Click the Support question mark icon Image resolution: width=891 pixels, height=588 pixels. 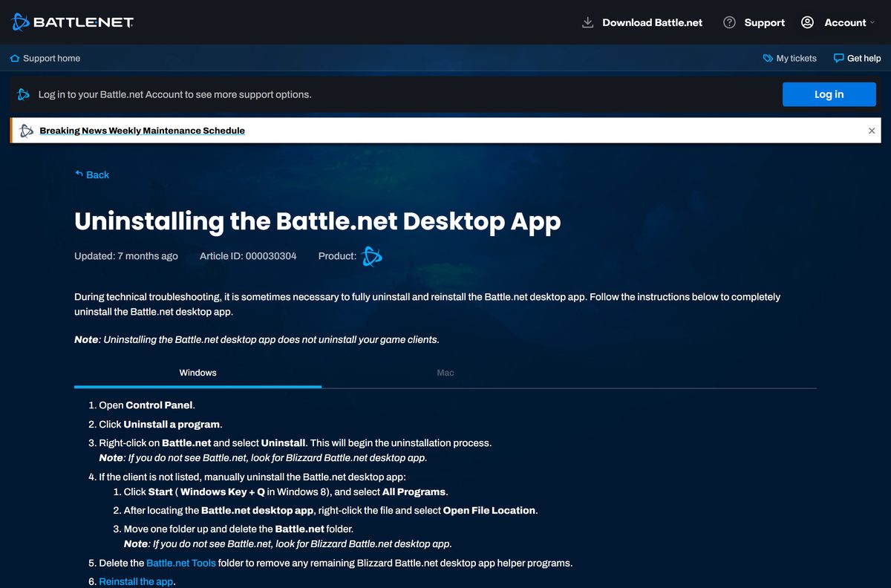click(x=729, y=22)
